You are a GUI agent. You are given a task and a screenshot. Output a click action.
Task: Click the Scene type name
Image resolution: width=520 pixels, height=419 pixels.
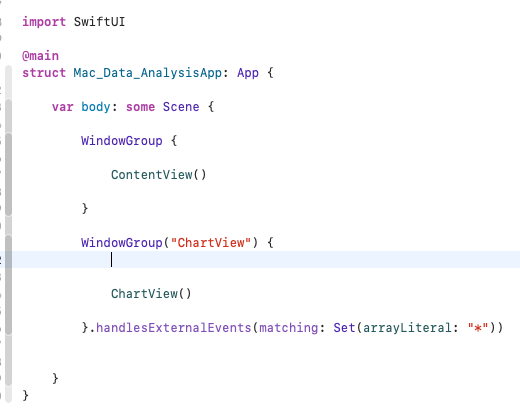(x=181, y=107)
